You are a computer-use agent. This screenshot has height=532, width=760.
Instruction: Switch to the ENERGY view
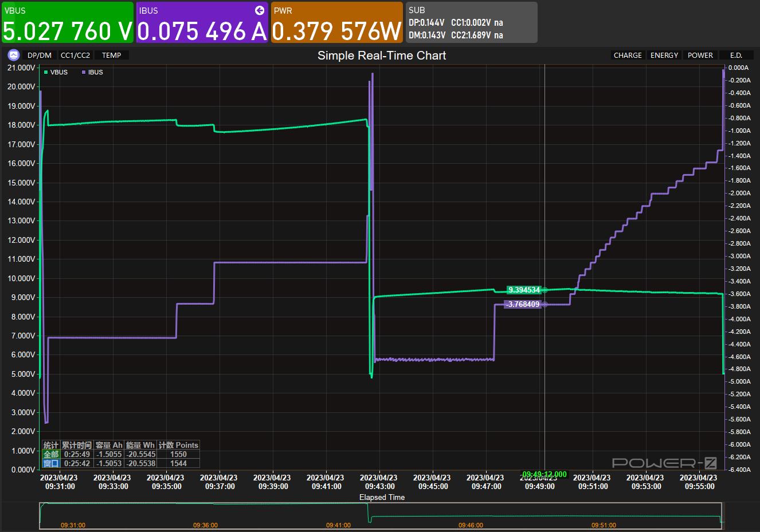(664, 56)
